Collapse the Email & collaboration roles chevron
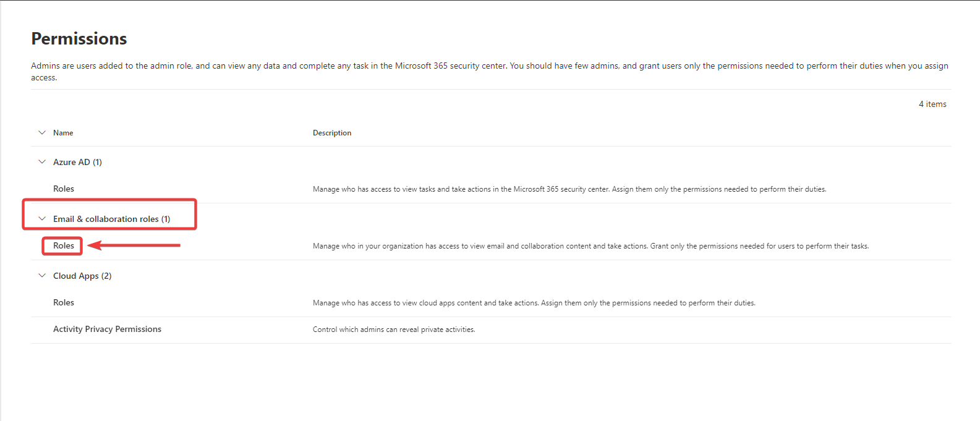Viewport: 980px width, 421px height. pos(42,219)
